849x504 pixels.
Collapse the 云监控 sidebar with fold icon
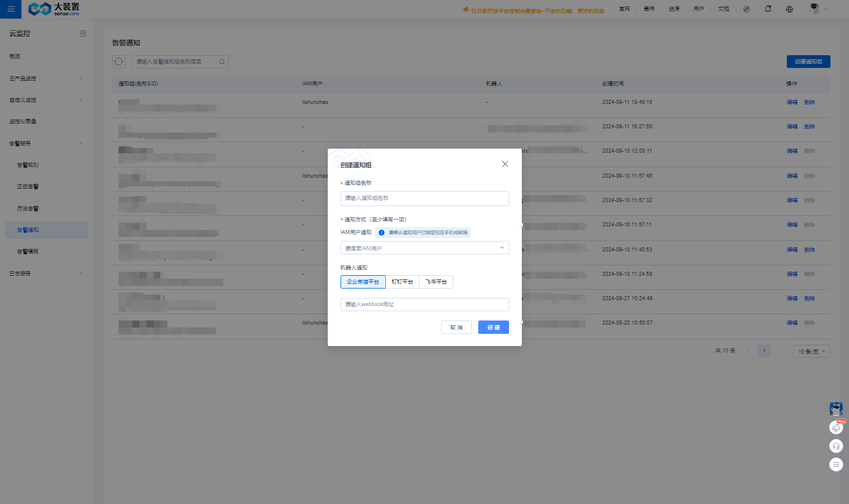point(83,34)
